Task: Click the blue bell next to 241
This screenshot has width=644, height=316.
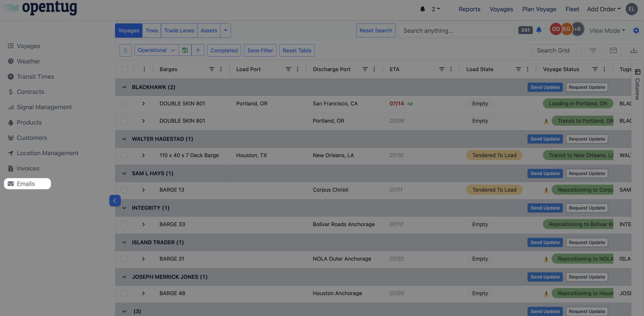Action: coord(539,30)
